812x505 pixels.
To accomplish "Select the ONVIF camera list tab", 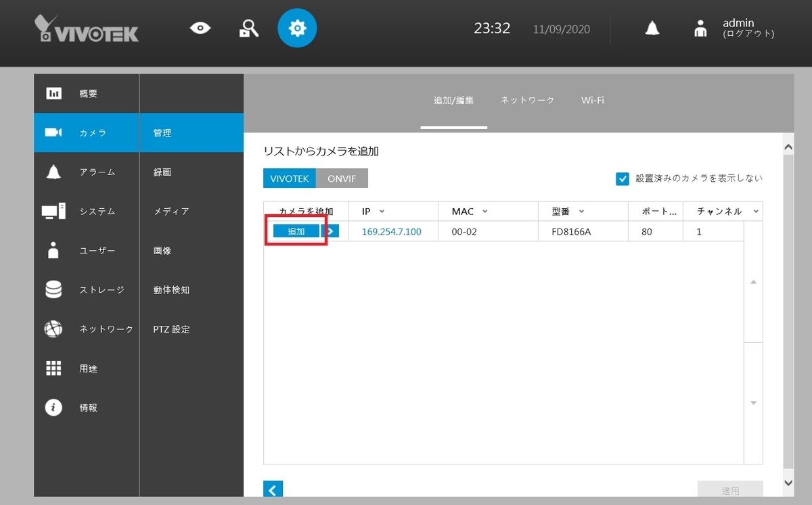I will (x=342, y=178).
